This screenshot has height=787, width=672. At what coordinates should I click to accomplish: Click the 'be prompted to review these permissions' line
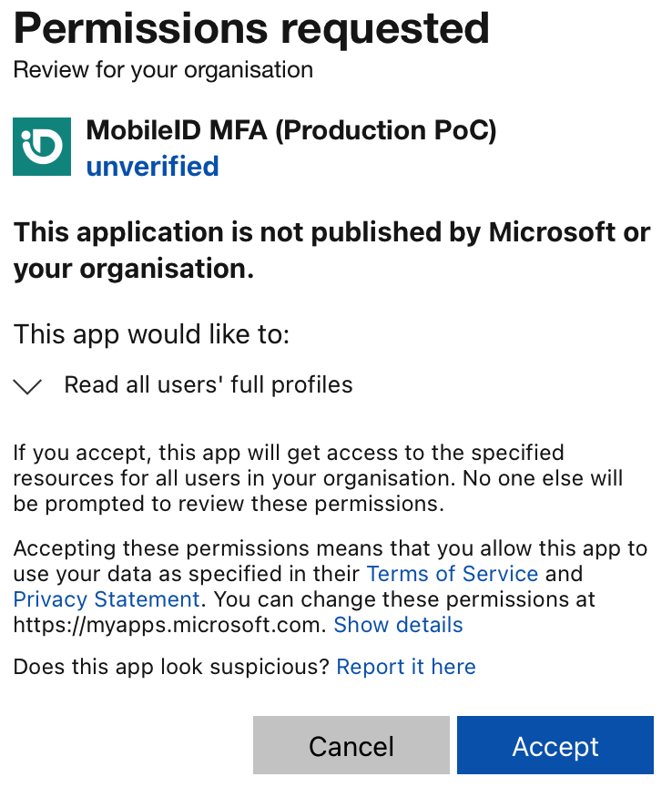[228, 504]
